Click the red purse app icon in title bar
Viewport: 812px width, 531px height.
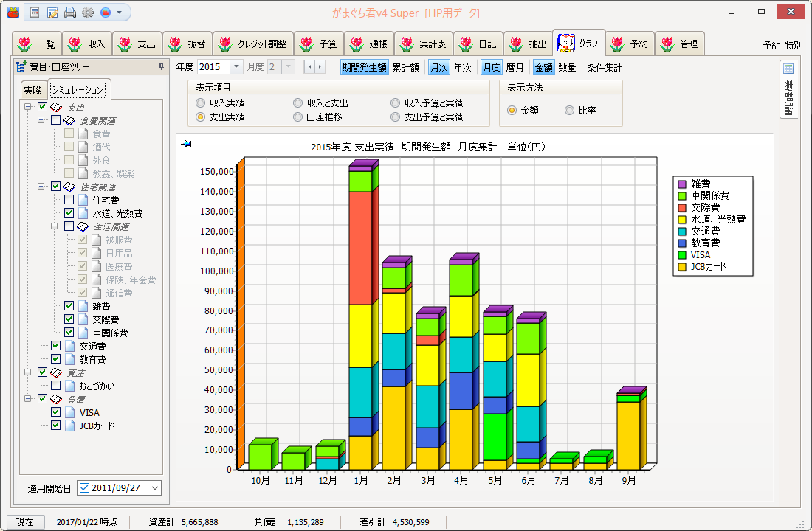click(x=13, y=13)
